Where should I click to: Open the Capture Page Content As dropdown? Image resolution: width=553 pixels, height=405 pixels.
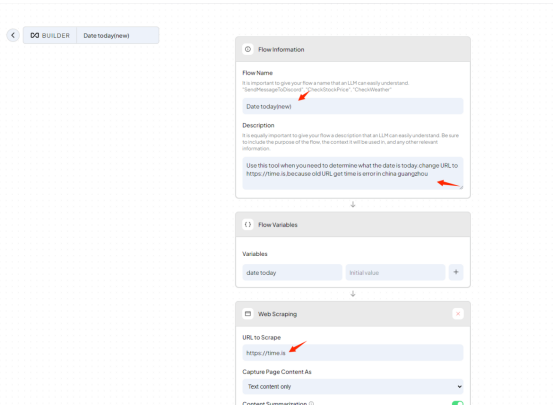pos(353,387)
